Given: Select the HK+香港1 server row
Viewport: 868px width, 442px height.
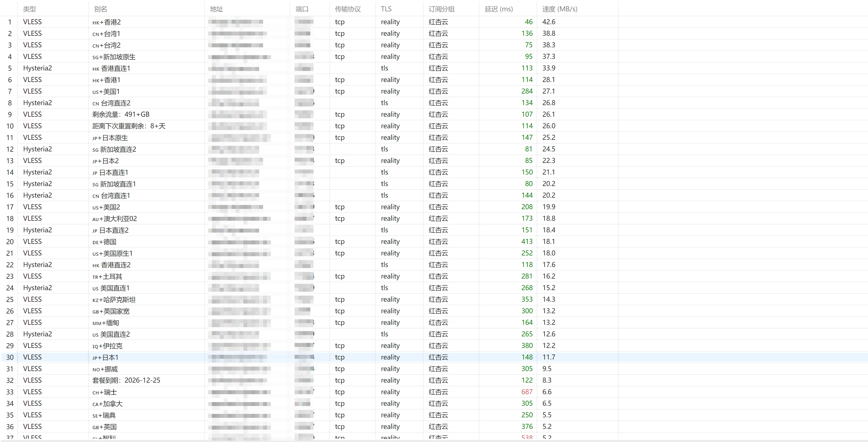Looking at the screenshot, I should 434,80.
